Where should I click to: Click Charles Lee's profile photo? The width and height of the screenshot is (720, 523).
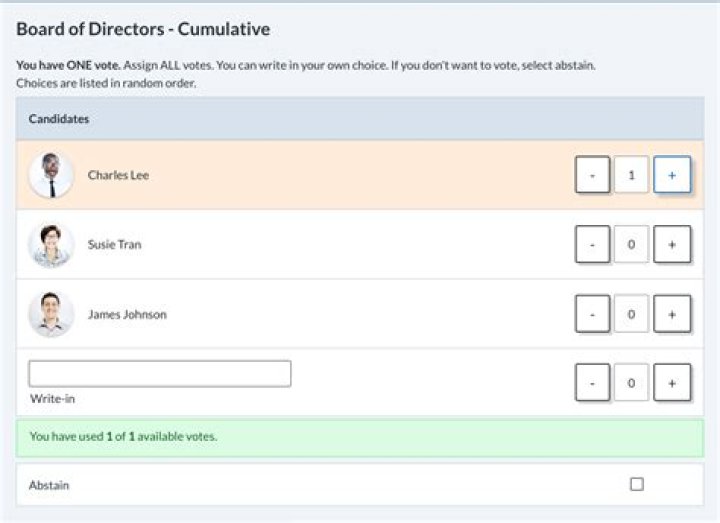tap(50, 175)
